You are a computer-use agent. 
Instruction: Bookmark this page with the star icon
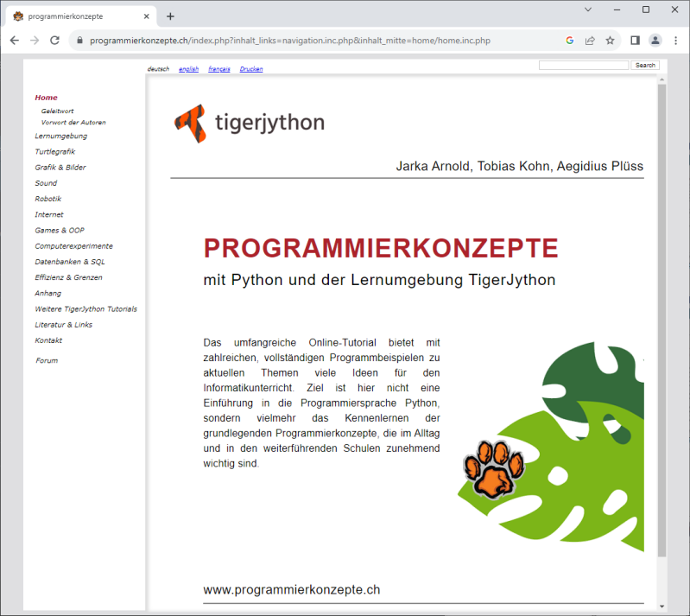pyautogui.click(x=610, y=41)
